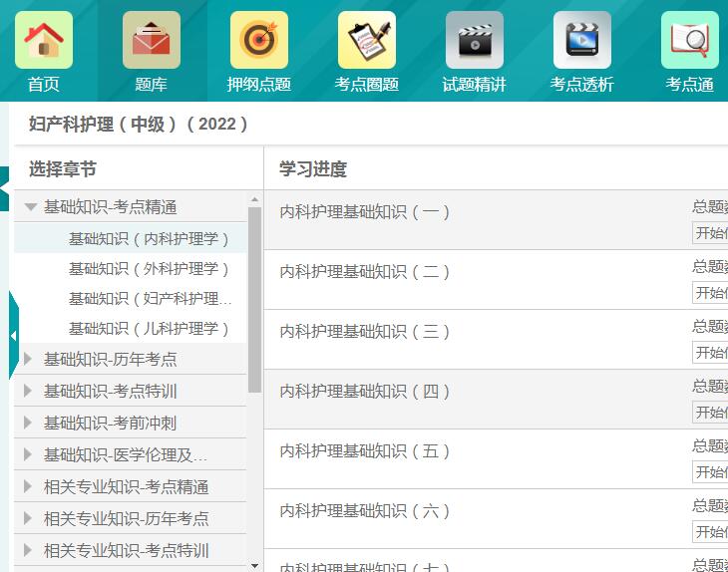This screenshot has width=728, height=572.
Task: Click the chapter list scrollbar down arrow
Action: point(254,565)
